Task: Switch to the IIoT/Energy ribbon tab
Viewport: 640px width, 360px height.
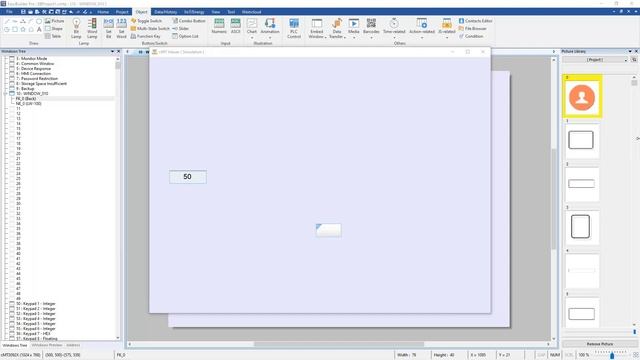Action: [194, 12]
